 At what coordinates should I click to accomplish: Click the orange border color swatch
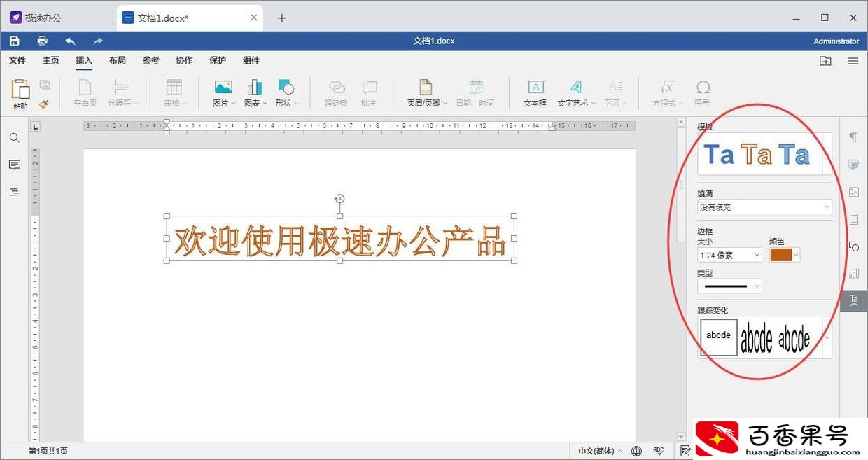781,255
